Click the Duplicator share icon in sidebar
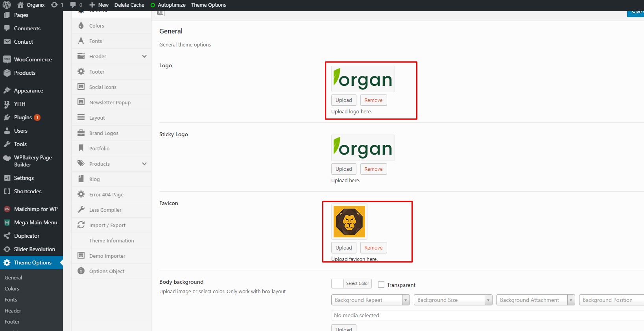This screenshot has width=644, height=331. click(7, 236)
